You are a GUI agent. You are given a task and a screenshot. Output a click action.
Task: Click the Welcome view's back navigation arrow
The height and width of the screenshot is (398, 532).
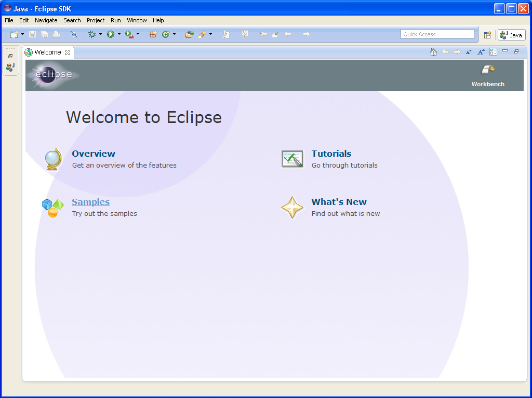point(445,52)
